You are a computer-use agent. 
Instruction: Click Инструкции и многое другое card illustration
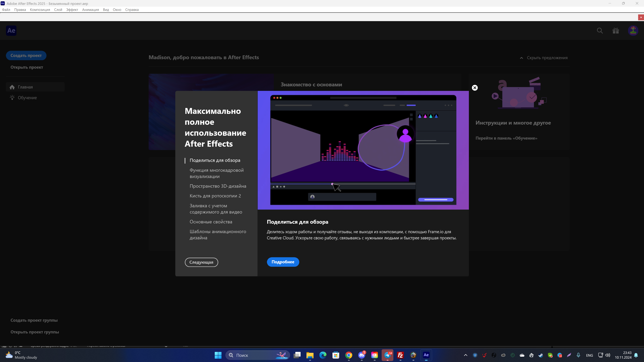(519, 93)
